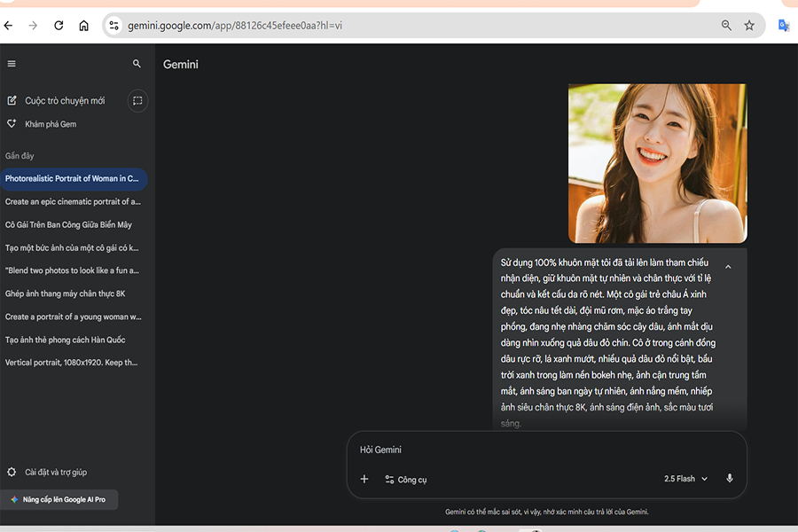Collapse the prompt text with chevron
Screen dimensions: 798x532
(x=728, y=267)
